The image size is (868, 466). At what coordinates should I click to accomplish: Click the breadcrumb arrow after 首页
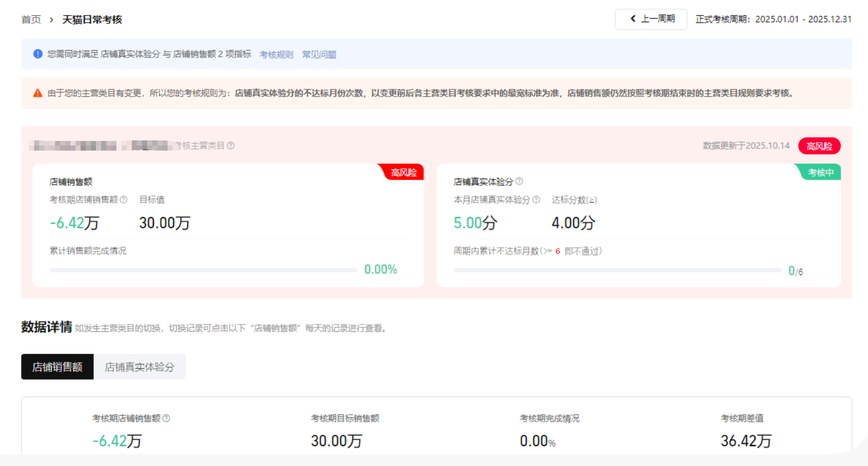pos(51,20)
